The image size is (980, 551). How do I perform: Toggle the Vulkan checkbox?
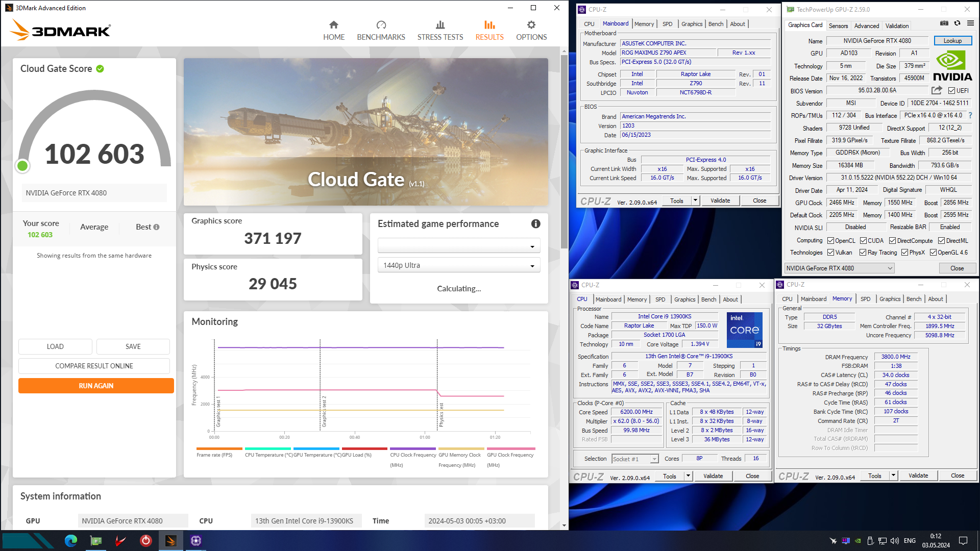point(830,253)
